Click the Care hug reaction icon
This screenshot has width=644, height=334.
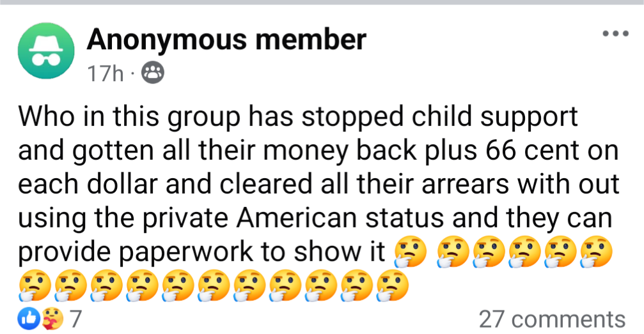52,319
